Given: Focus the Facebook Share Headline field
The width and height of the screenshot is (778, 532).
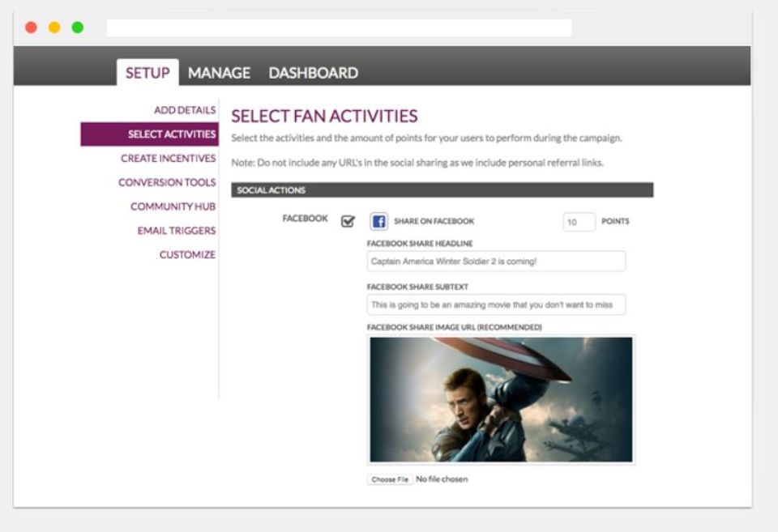Looking at the screenshot, I should pyautogui.click(x=496, y=262).
